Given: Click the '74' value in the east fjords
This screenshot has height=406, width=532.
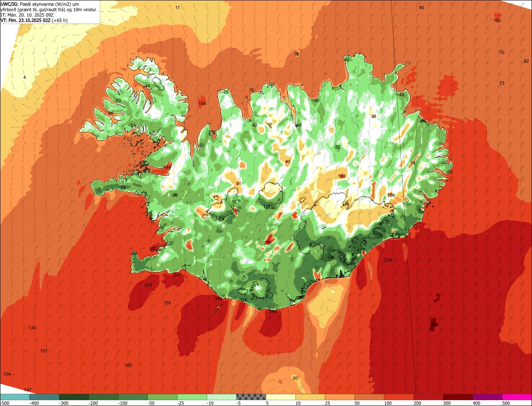Looking at the screenshot, I should 413,163.
